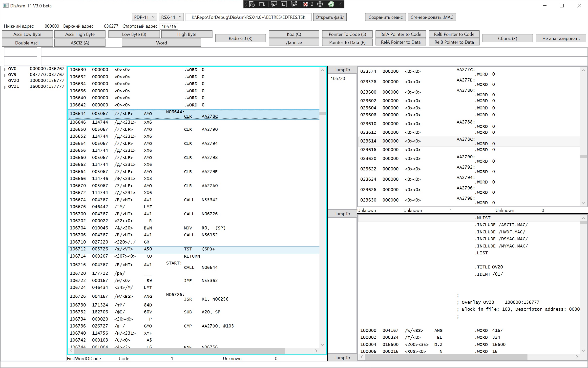Activate the select element cursor icon
Image resolution: width=588 pixels, height=368 pixels.
[x=274, y=4]
